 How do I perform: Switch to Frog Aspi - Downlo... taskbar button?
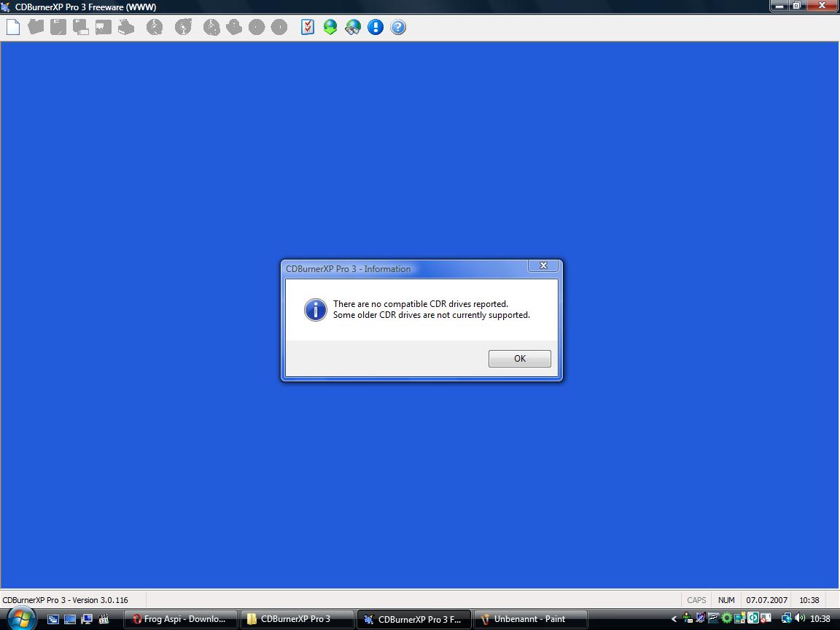pos(181,619)
